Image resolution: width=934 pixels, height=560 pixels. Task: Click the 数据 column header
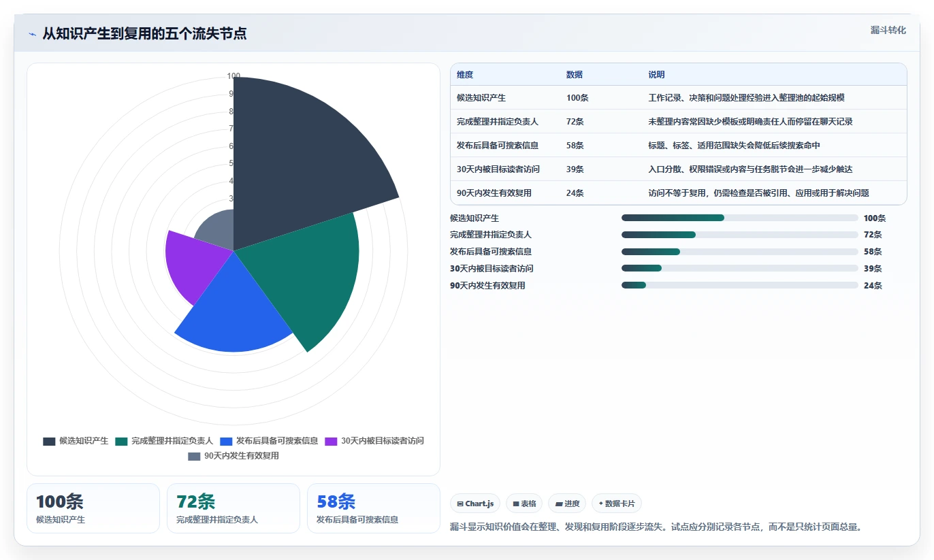point(575,75)
